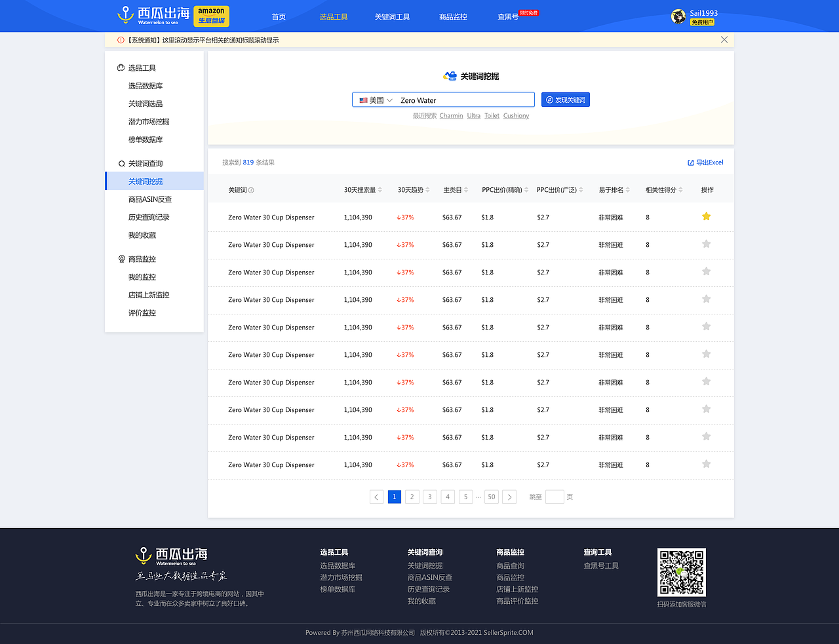Select recent search Ultra
Image resolution: width=839 pixels, height=644 pixels.
pyautogui.click(x=474, y=116)
